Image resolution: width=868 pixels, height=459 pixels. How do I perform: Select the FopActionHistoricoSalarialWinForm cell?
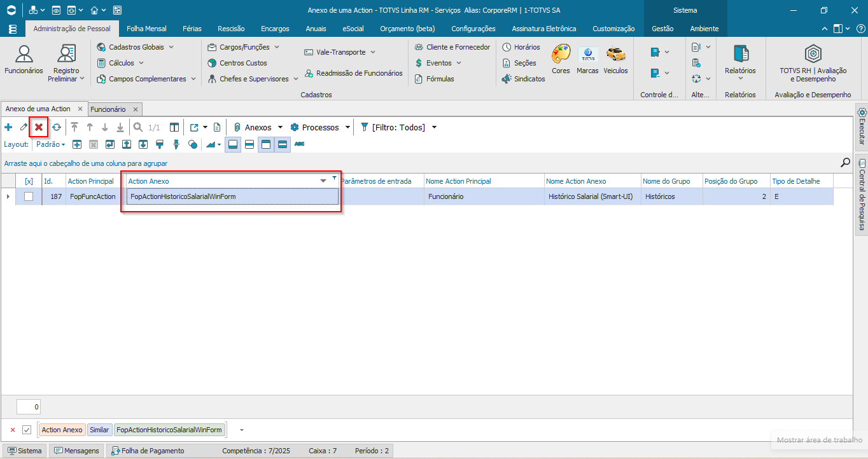(x=232, y=196)
